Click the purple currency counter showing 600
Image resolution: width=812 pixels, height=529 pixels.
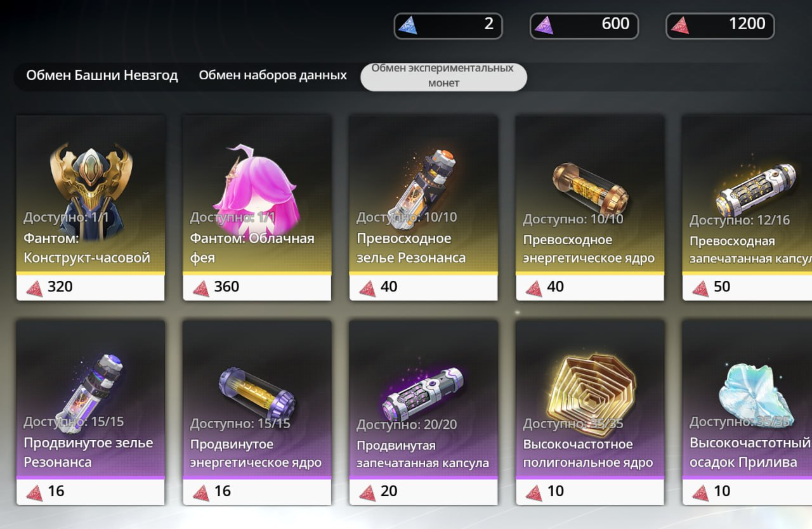pyautogui.click(x=584, y=26)
